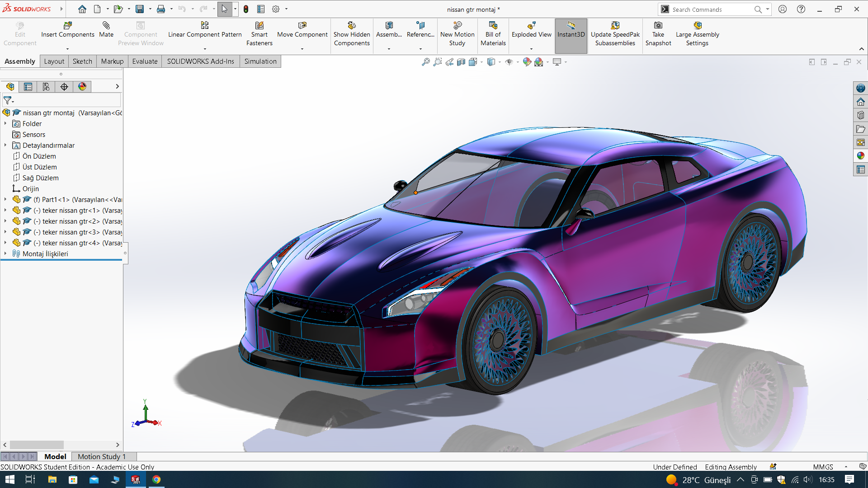Switch to the Evaluate tab
This screenshot has width=868, height=488.
(145, 61)
